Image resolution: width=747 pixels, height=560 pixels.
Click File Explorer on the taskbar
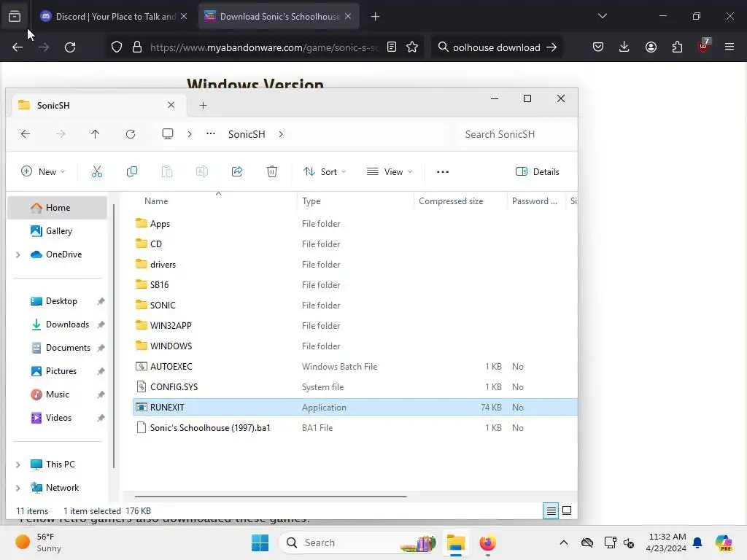[x=456, y=542]
